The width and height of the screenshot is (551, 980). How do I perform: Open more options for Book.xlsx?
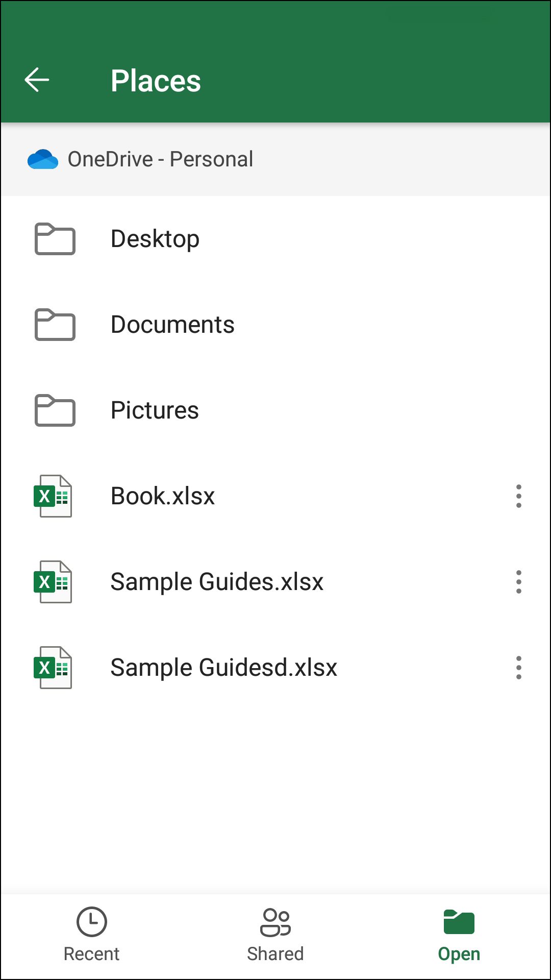(518, 496)
